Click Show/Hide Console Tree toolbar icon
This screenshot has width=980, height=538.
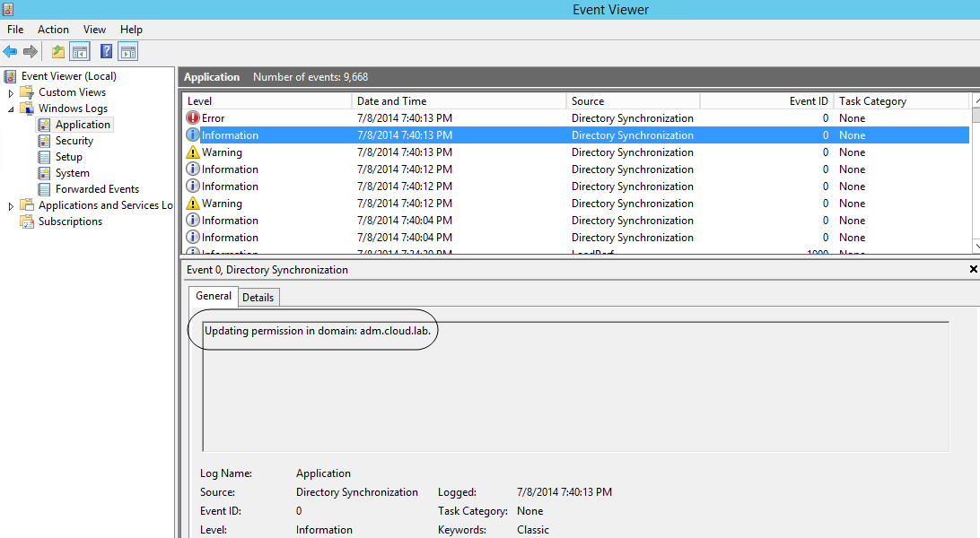point(80,52)
